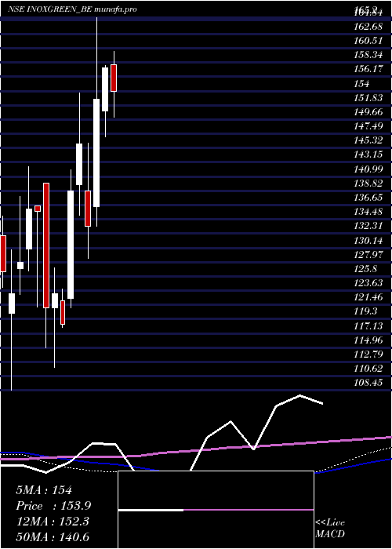
Task: Click the 154 price axis label
Action: tap(361, 84)
